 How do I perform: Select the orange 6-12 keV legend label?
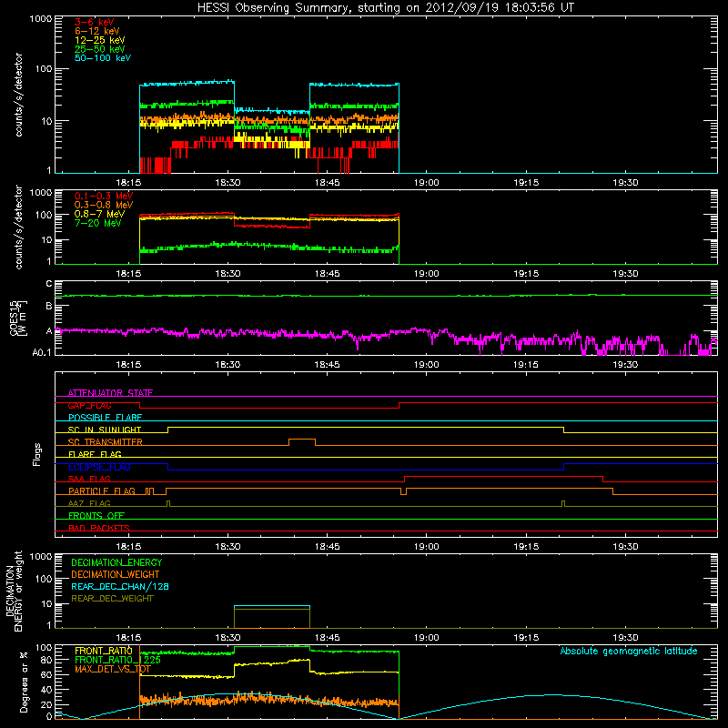click(97, 31)
